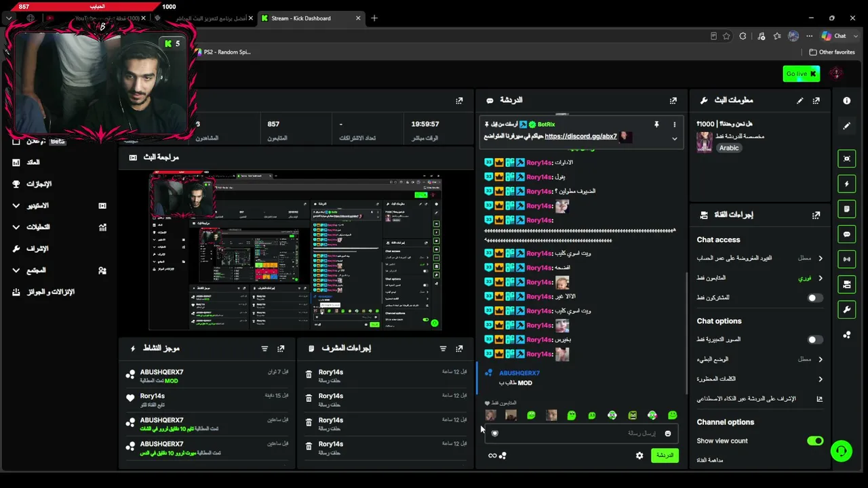Click the Rory14s follow activity entry
The width and height of the screenshot is (868, 488).
(207, 401)
